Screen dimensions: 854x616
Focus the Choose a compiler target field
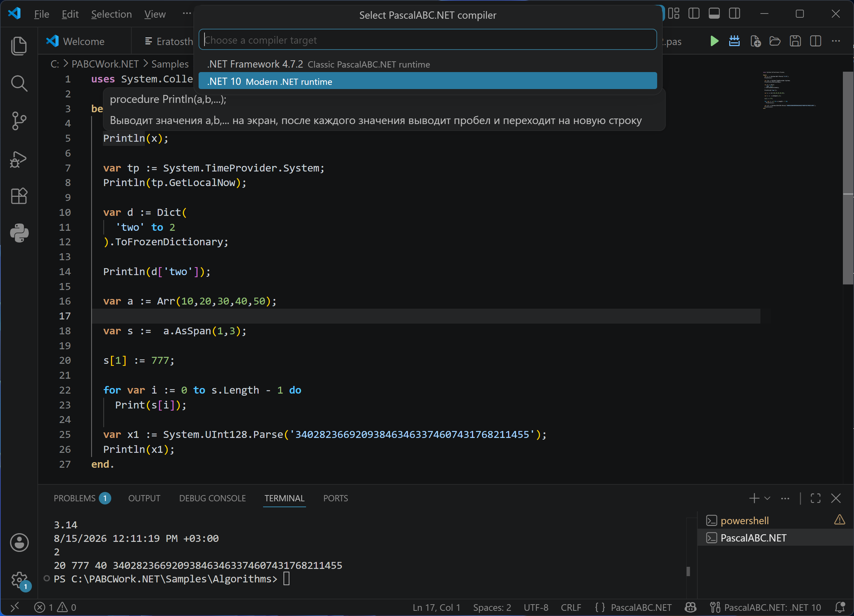(427, 39)
